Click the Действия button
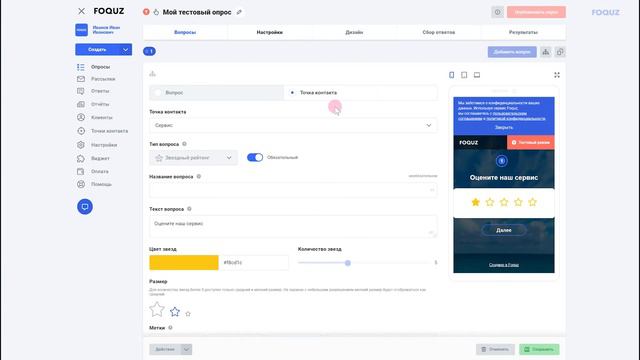 point(165,349)
